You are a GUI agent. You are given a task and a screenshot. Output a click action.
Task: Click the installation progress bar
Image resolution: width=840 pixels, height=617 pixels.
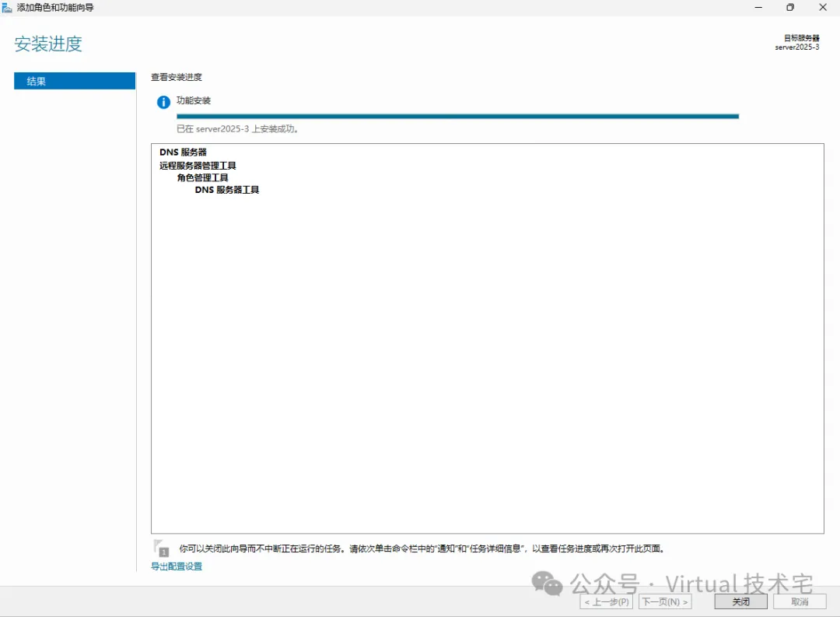coord(457,116)
